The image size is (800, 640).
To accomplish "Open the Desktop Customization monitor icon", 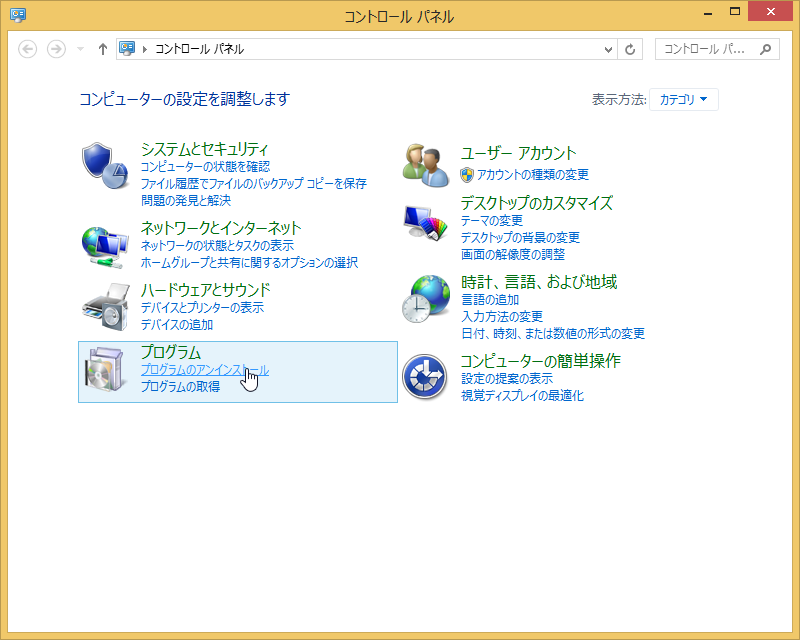I will (425, 223).
